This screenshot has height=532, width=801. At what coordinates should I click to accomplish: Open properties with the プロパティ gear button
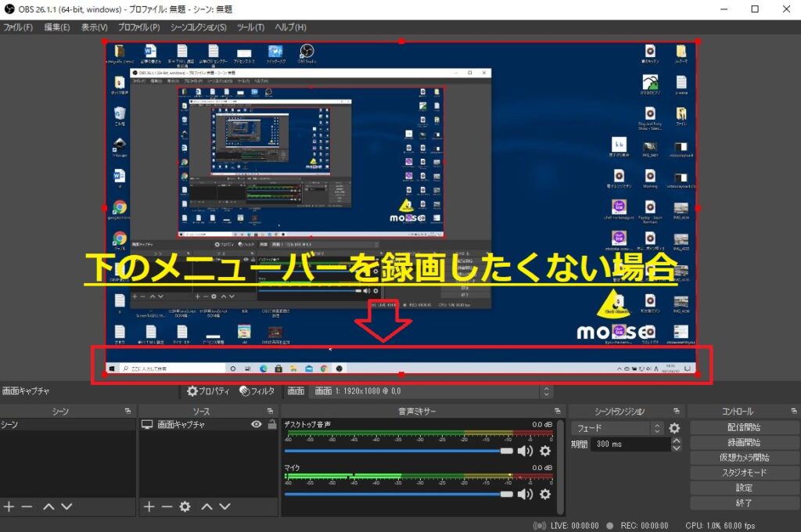click(209, 391)
